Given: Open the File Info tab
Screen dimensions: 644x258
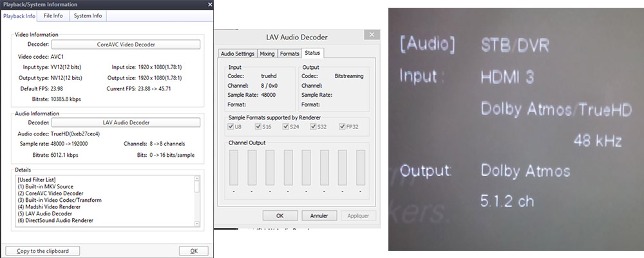Looking at the screenshot, I should click(53, 16).
